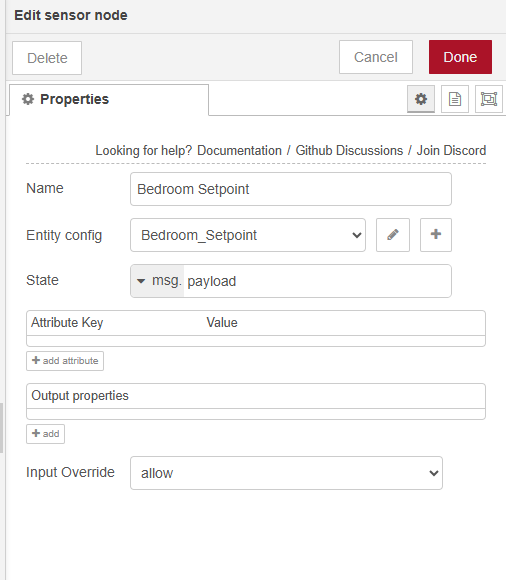This screenshot has width=506, height=580.
Task: Open node description document icon
Action: click(455, 99)
